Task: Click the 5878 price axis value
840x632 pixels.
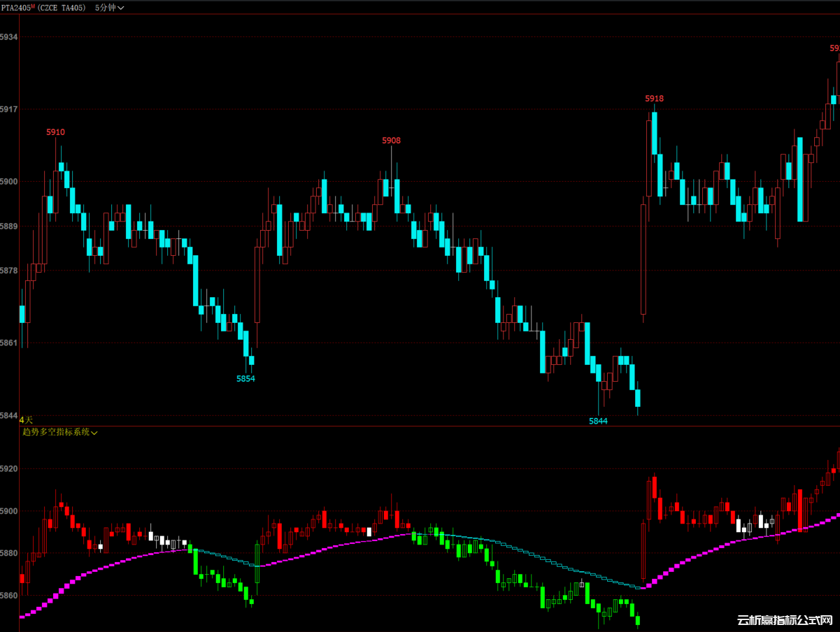Action: [x=9, y=270]
